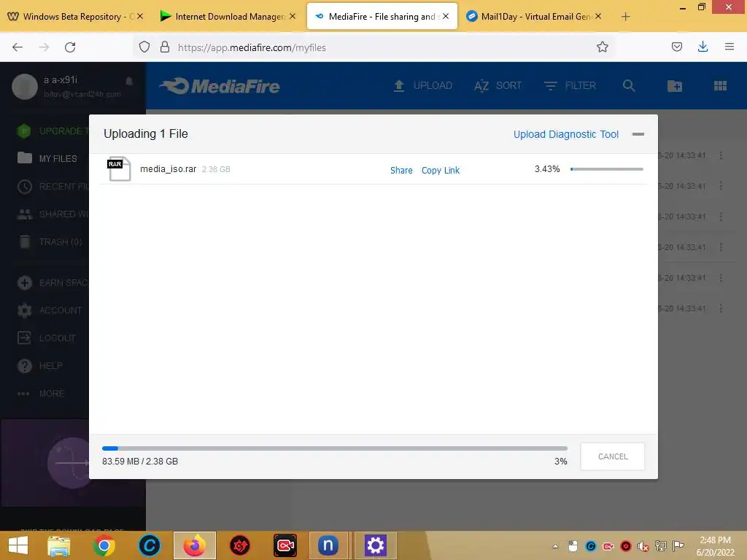This screenshot has width=747, height=560.
Task: Click the user avatar in the sidebar
Action: pos(25,87)
